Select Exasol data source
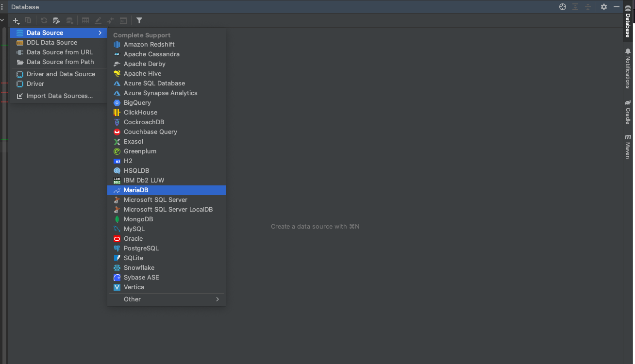This screenshot has height=364, width=635. [x=167, y=142]
